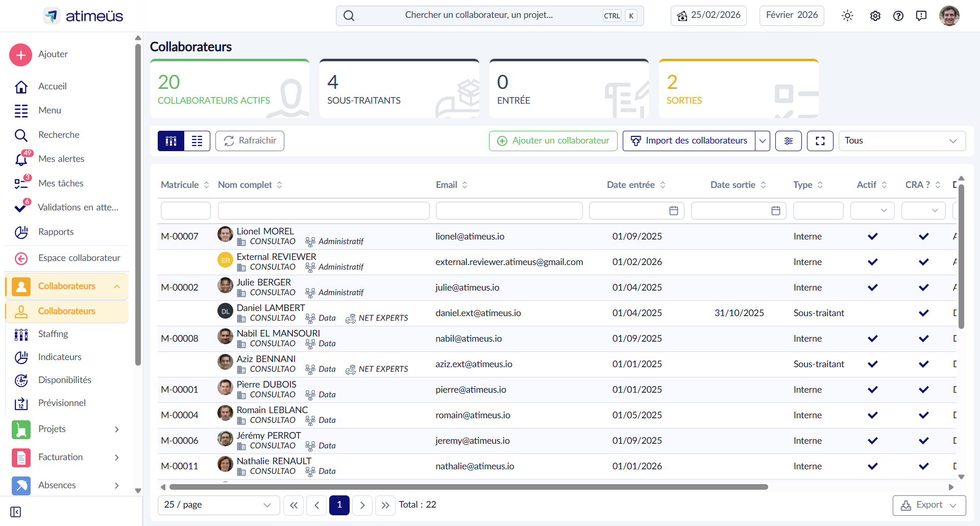This screenshot has height=526, width=980.
Task: Open the Staffing sidebar item
Action: 53,334
